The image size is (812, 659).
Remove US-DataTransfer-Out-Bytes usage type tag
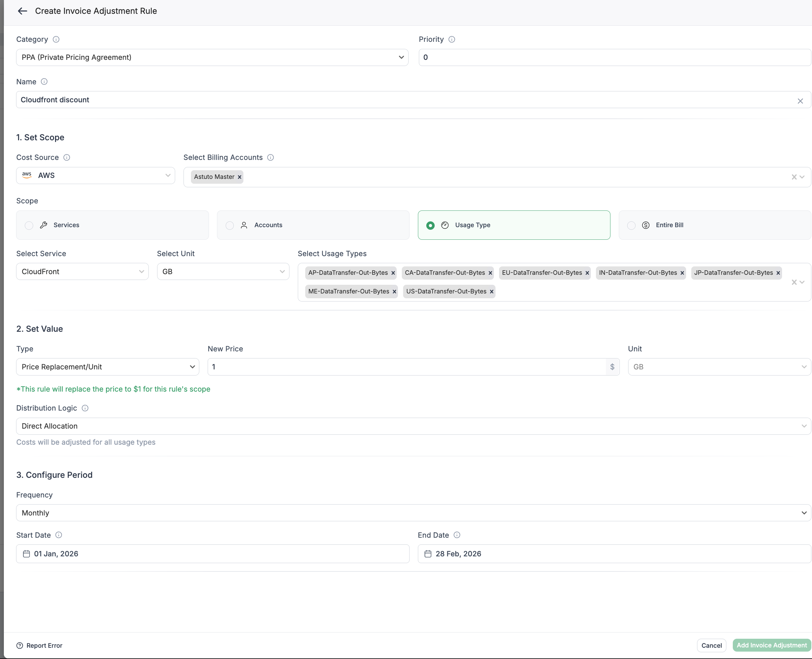tap(491, 292)
